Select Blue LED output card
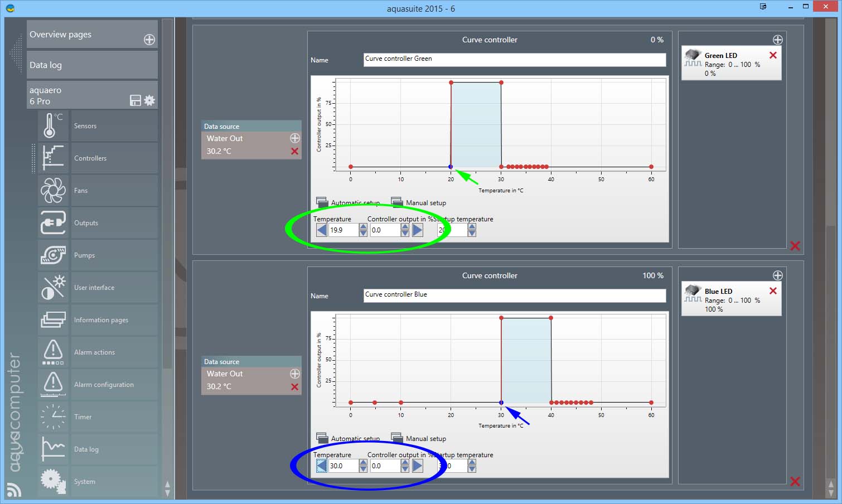Image resolution: width=842 pixels, height=504 pixels. pos(731,299)
